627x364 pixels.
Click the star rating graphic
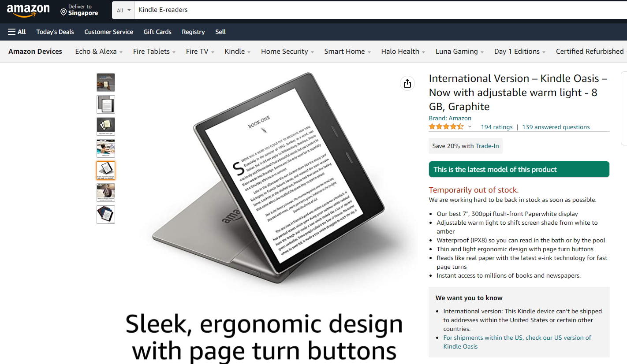pyautogui.click(x=446, y=127)
